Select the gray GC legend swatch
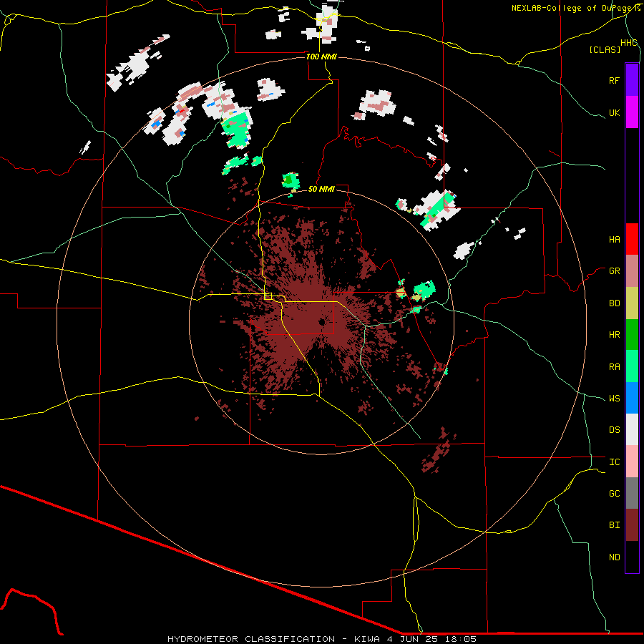Screen dimensions: 644x644 pos(632,493)
